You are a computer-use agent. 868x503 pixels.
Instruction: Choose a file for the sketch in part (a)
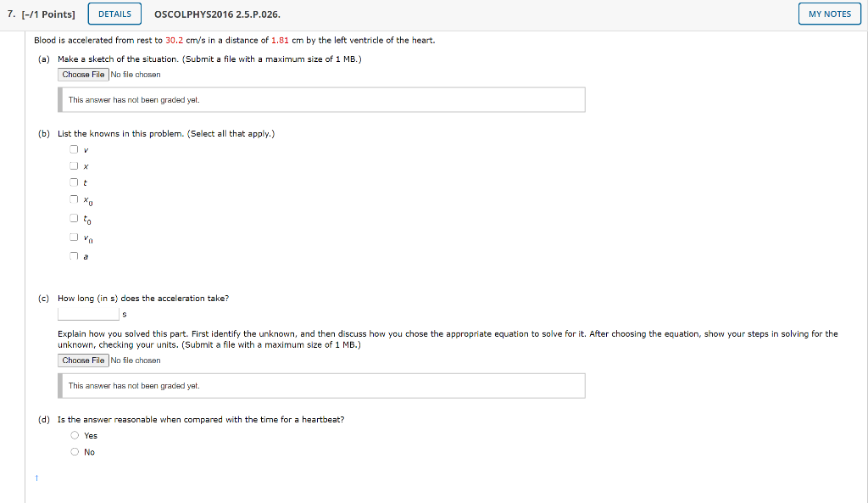point(83,75)
